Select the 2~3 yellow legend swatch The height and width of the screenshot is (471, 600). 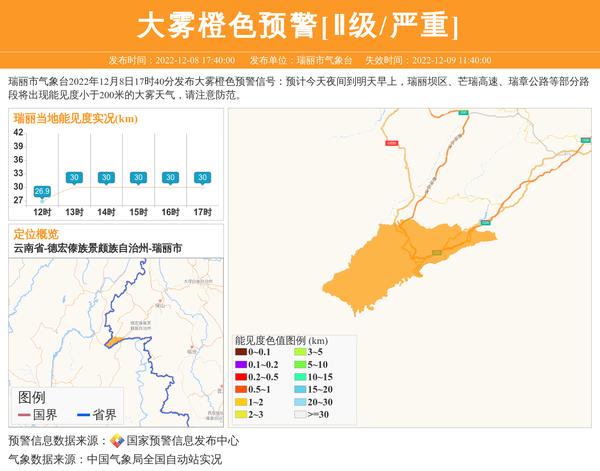pos(241,414)
